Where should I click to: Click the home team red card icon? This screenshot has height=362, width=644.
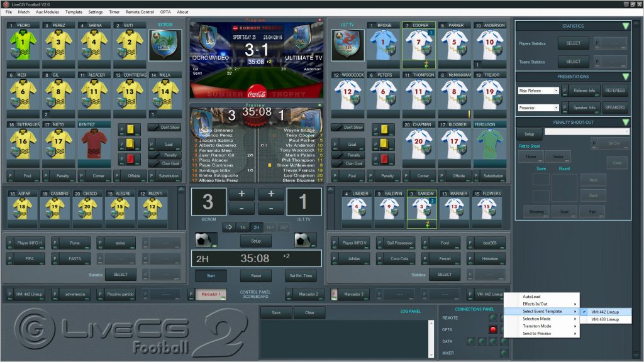130,158
